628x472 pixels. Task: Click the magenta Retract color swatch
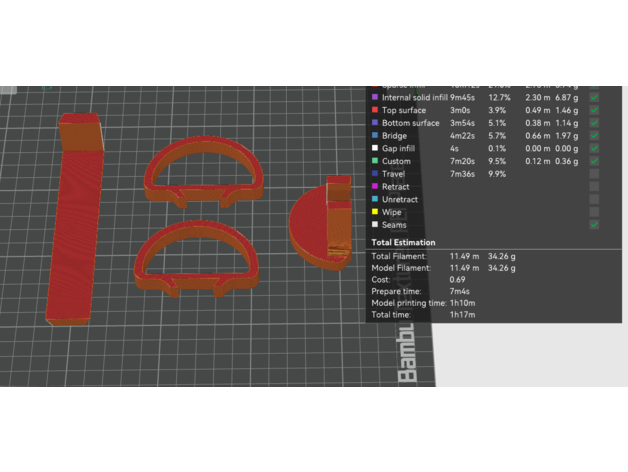(374, 187)
